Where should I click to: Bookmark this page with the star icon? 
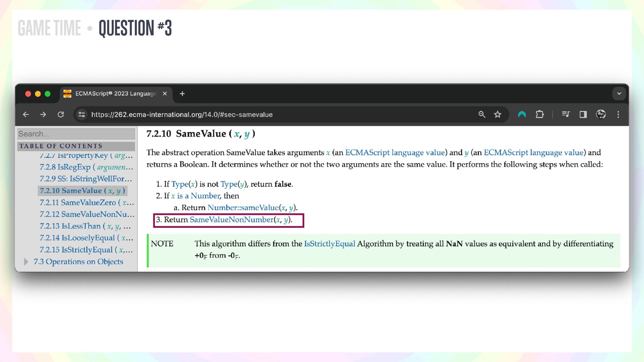coord(497,115)
